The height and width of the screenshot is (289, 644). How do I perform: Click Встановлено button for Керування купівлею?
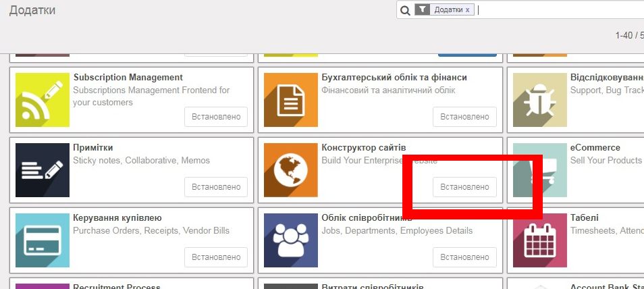216,257
